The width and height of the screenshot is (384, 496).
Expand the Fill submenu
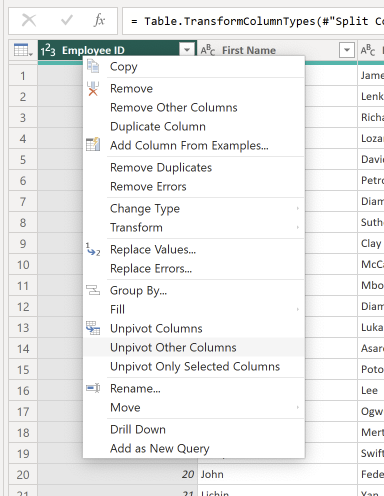click(298, 310)
